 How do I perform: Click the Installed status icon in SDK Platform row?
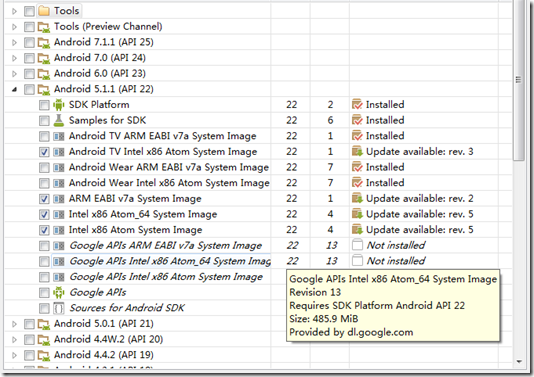coord(357,105)
